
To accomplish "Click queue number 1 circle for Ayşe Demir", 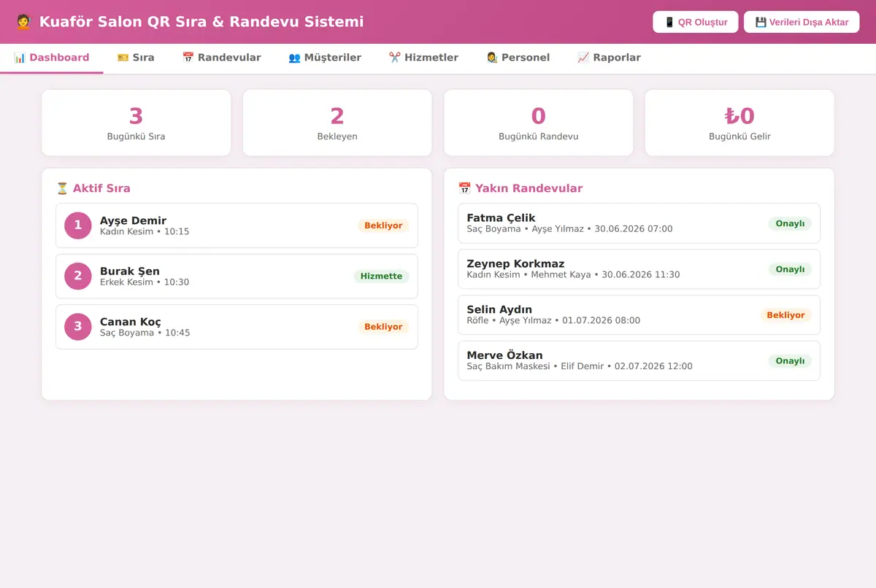I will click(x=78, y=225).
